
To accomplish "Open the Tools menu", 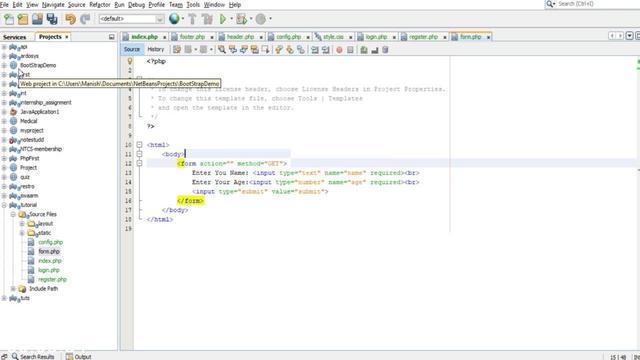I will click(x=193, y=5).
